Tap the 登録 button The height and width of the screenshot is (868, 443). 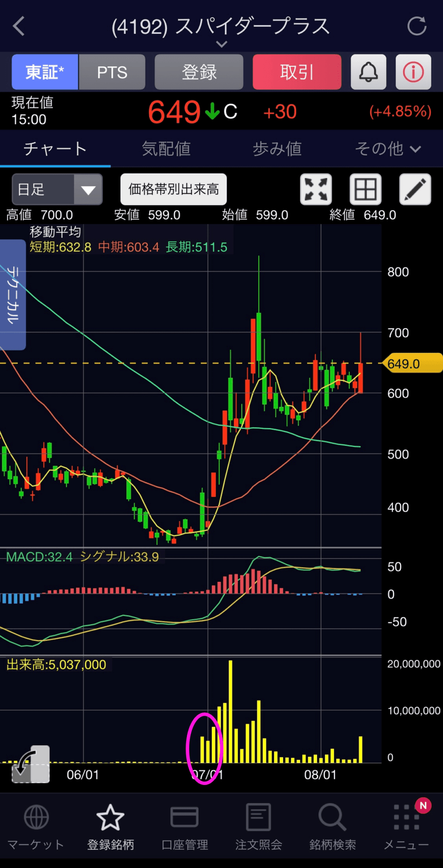(199, 72)
